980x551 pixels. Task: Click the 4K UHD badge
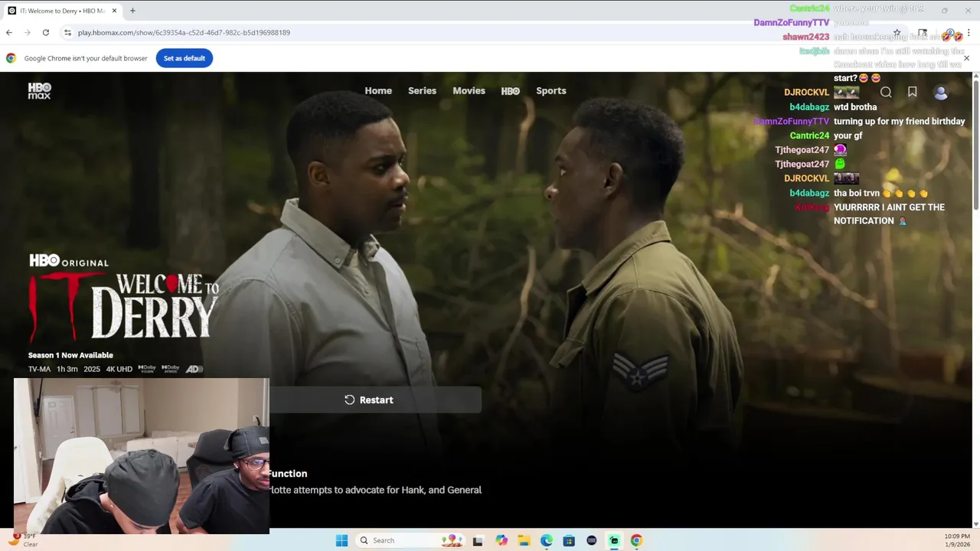(x=119, y=369)
